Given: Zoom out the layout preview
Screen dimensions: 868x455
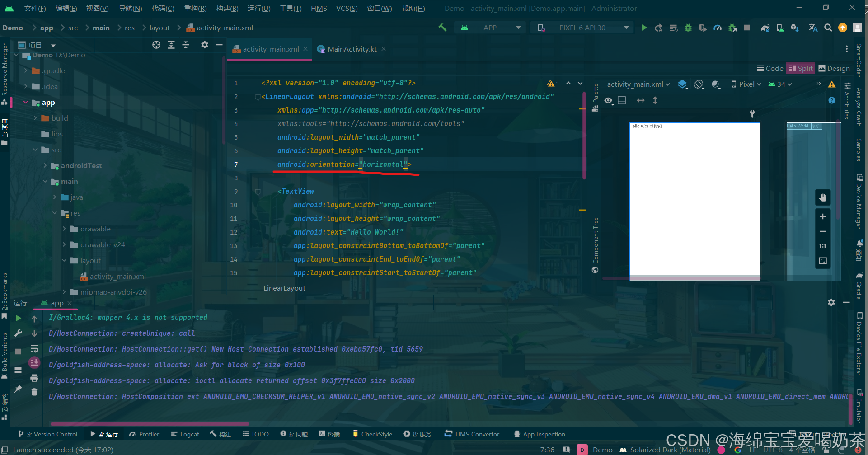Looking at the screenshot, I should pyautogui.click(x=823, y=231).
